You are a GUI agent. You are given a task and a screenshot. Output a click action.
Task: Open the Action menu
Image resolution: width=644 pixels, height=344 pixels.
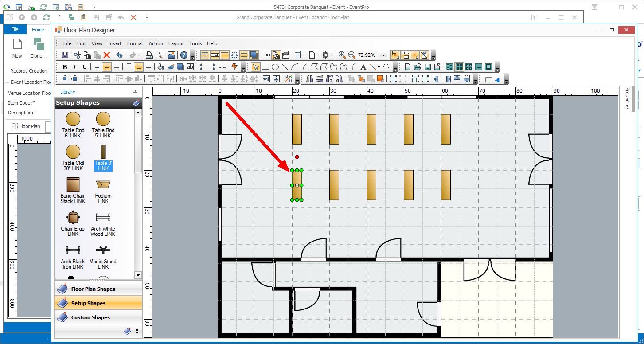pos(156,43)
